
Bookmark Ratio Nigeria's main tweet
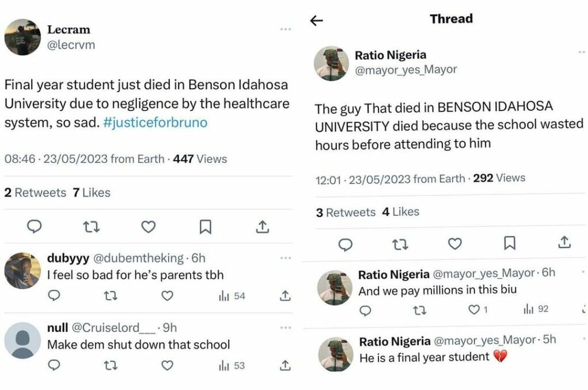(x=510, y=244)
